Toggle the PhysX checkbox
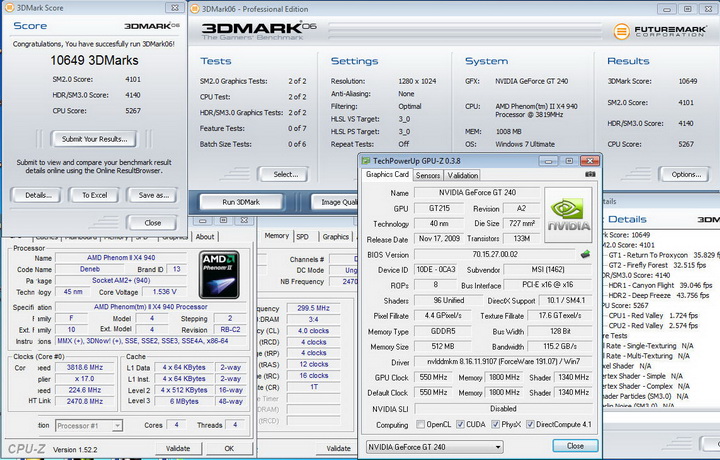 click(495, 424)
